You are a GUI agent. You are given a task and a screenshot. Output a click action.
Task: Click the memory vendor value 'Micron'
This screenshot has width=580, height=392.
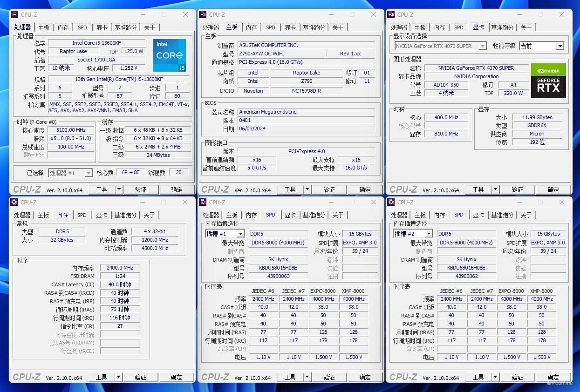(537, 134)
